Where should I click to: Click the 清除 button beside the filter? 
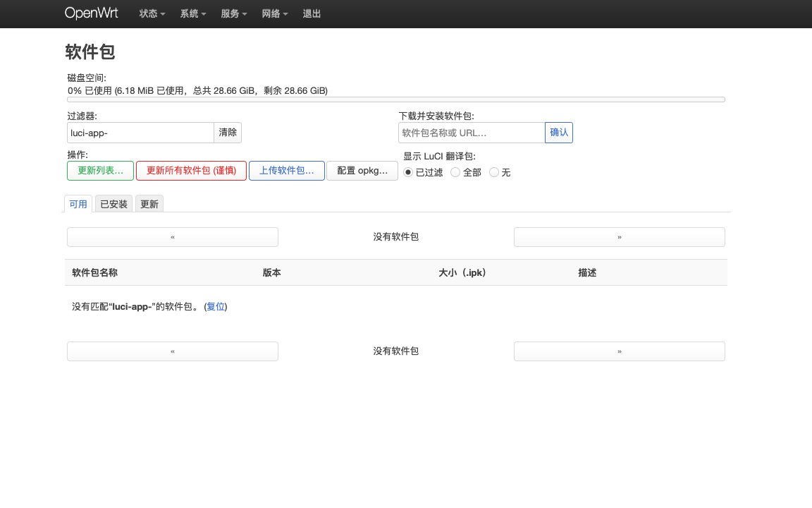[228, 132]
